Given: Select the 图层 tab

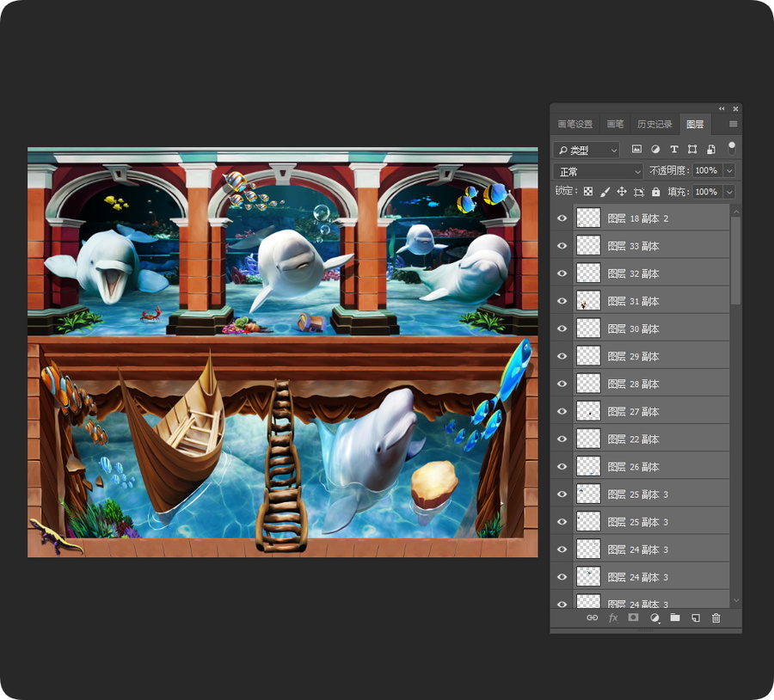Looking at the screenshot, I should [x=695, y=124].
